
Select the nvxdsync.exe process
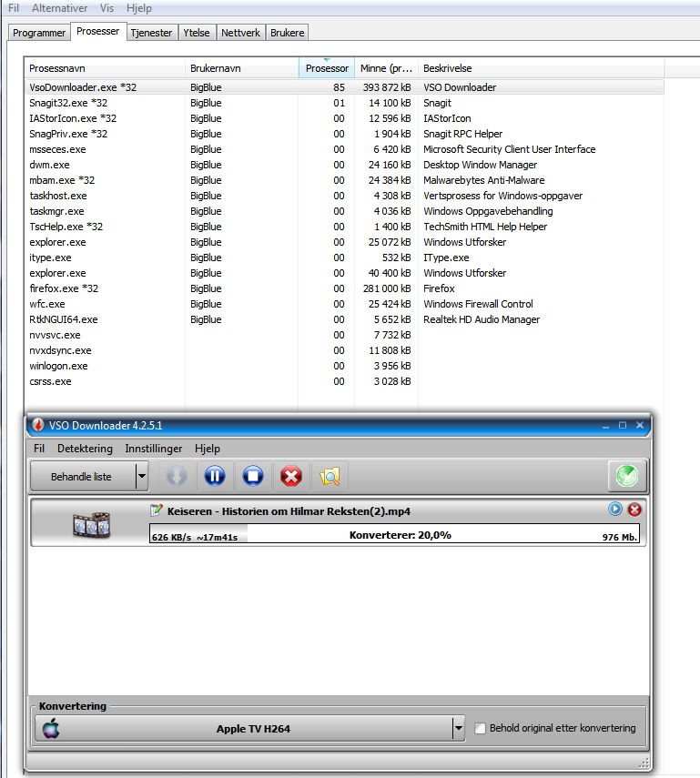click(x=344, y=350)
